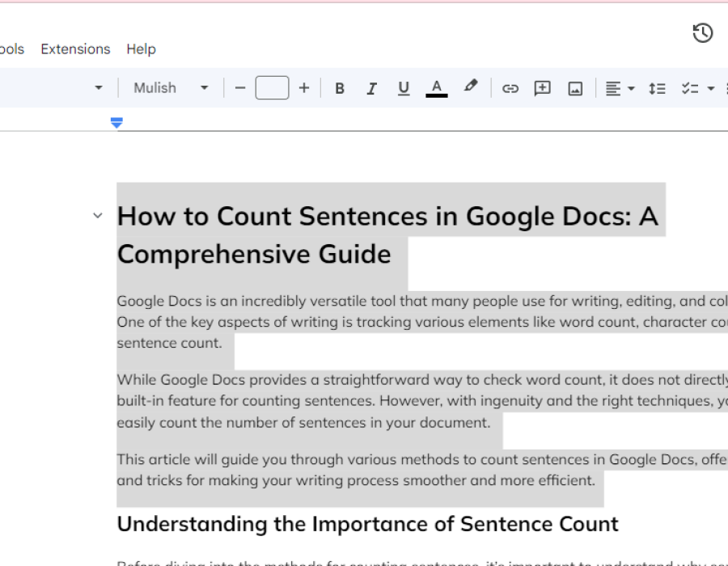Open the Extensions menu
This screenshot has width=728, height=566.
pyautogui.click(x=75, y=49)
